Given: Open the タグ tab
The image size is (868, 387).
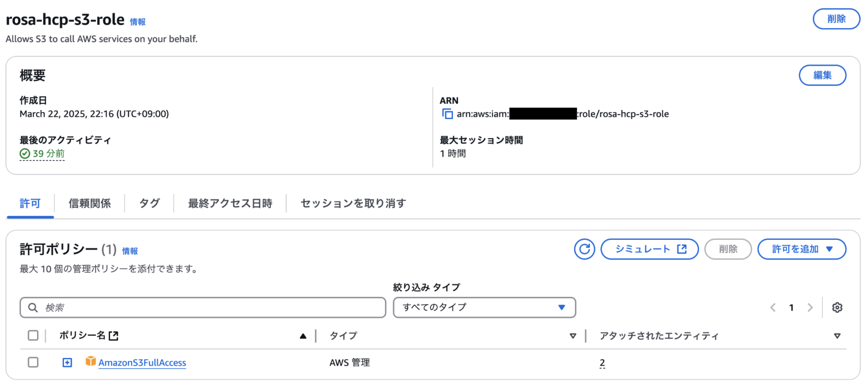Looking at the screenshot, I should click(x=149, y=204).
